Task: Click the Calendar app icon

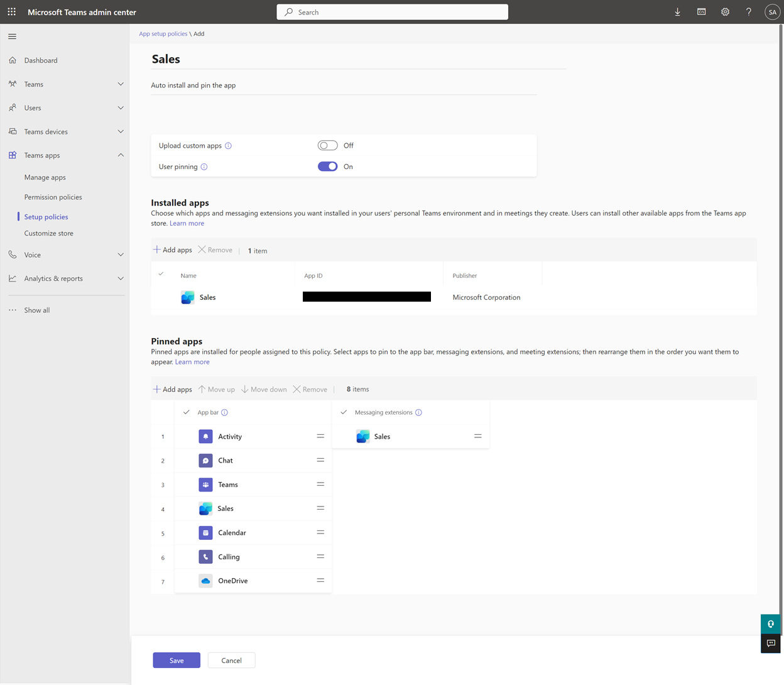Action: (205, 533)
